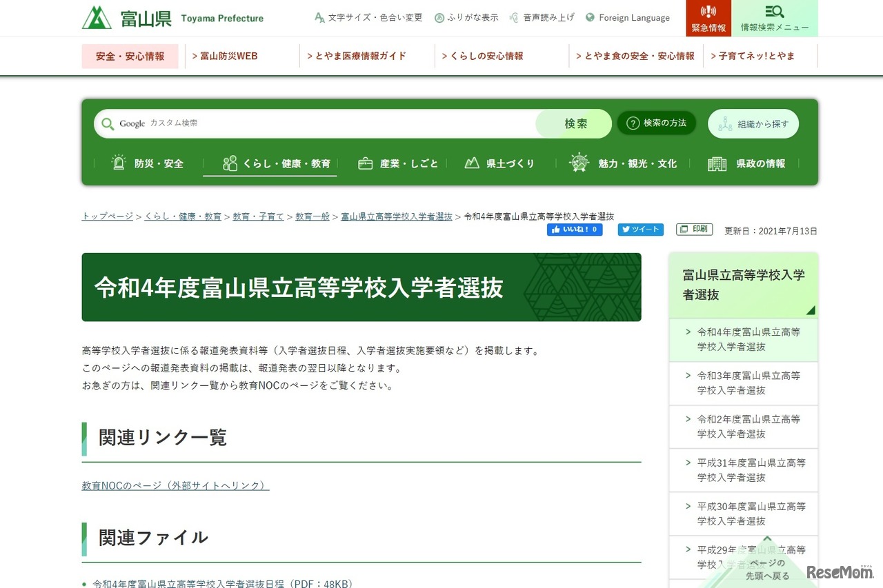Open 子育てネッ!とやま link
The width and height of the screenshot is (883, 588).
pyautogui.click(x=753, y=56)
